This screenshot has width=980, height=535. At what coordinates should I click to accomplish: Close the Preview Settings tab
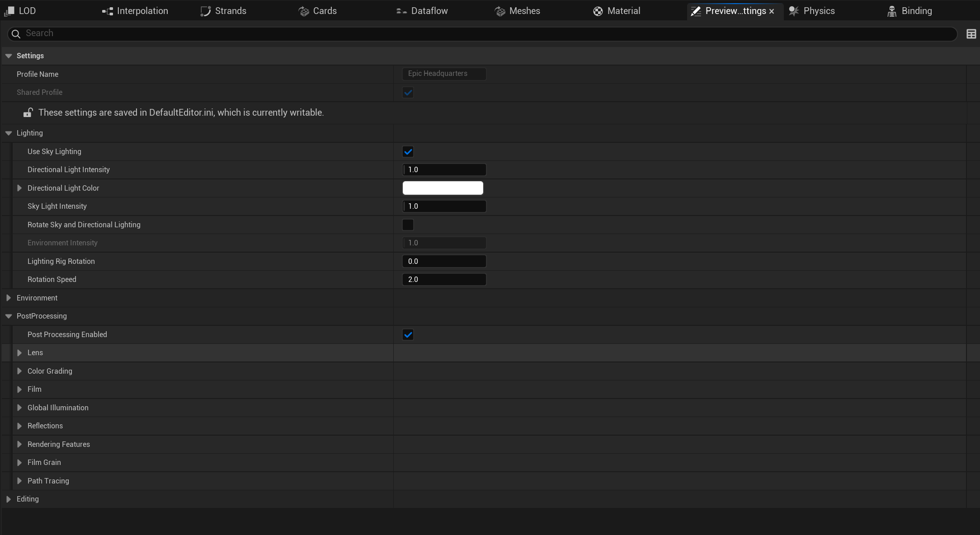pyautogui.click(x=772, y=11)
